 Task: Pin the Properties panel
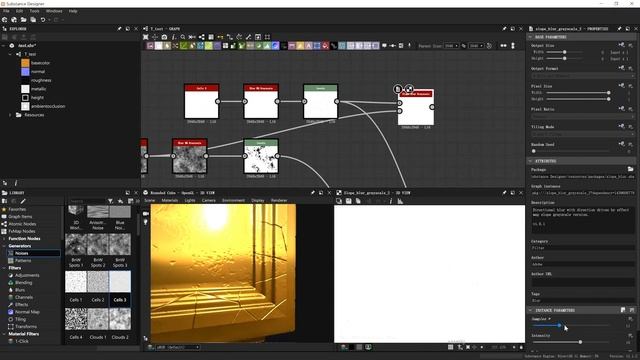click(619, 29)
